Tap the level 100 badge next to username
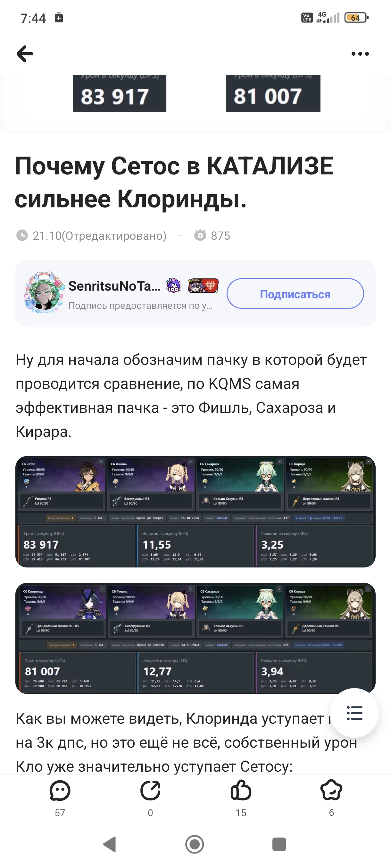The image size is (391, 868). [173, 286]
